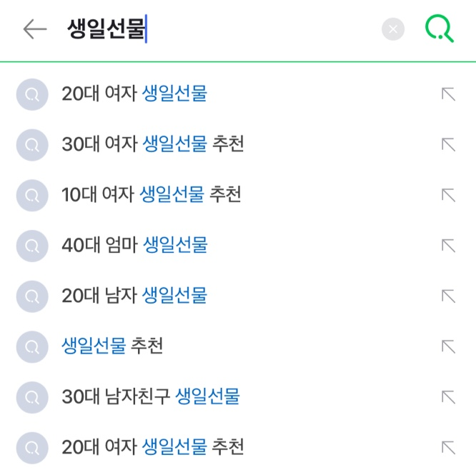
Task: Open suggestion '40대 엄마 생일선물'
Action: click(134, 245)
